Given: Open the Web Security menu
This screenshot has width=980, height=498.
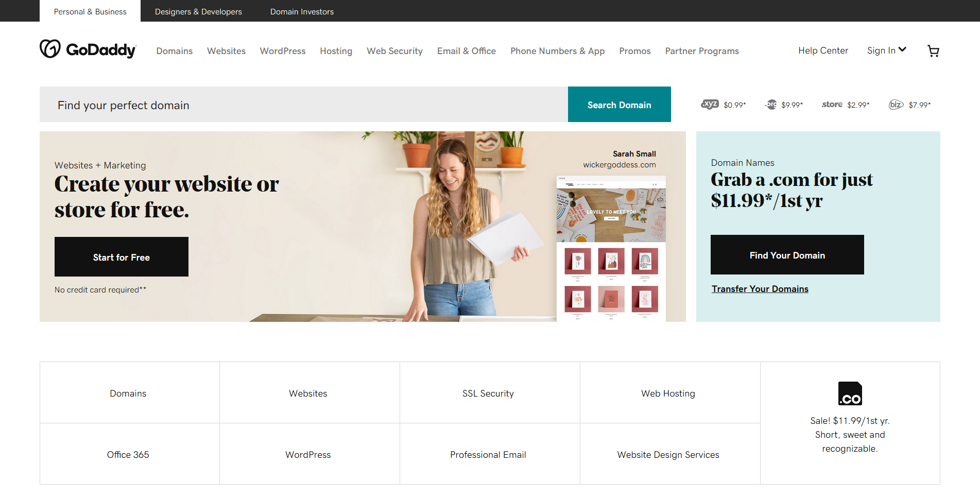Looking at the screenshot, I should 394,51.
